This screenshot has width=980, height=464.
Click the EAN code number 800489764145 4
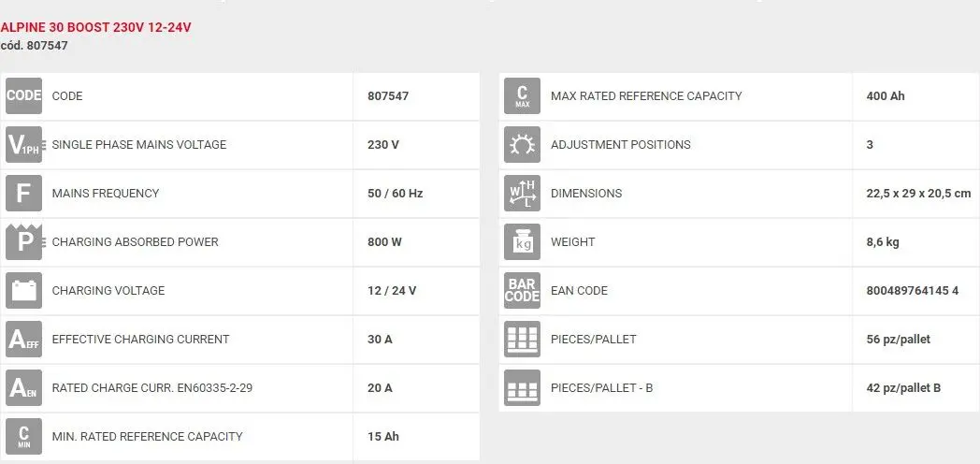pos(913,291)
